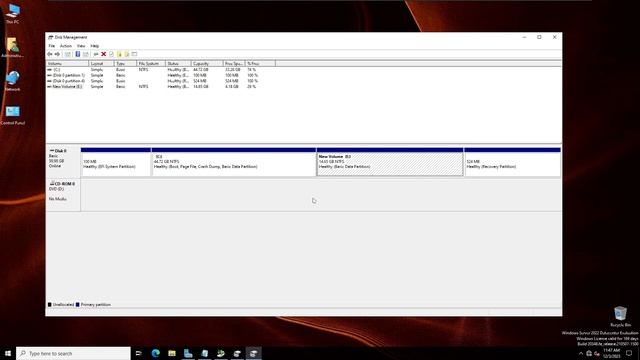Image resolution: width=640 pixels, height=360 pixels.
Task: Click the blue Help icon in the toolbar
Action: pos(78,54)
